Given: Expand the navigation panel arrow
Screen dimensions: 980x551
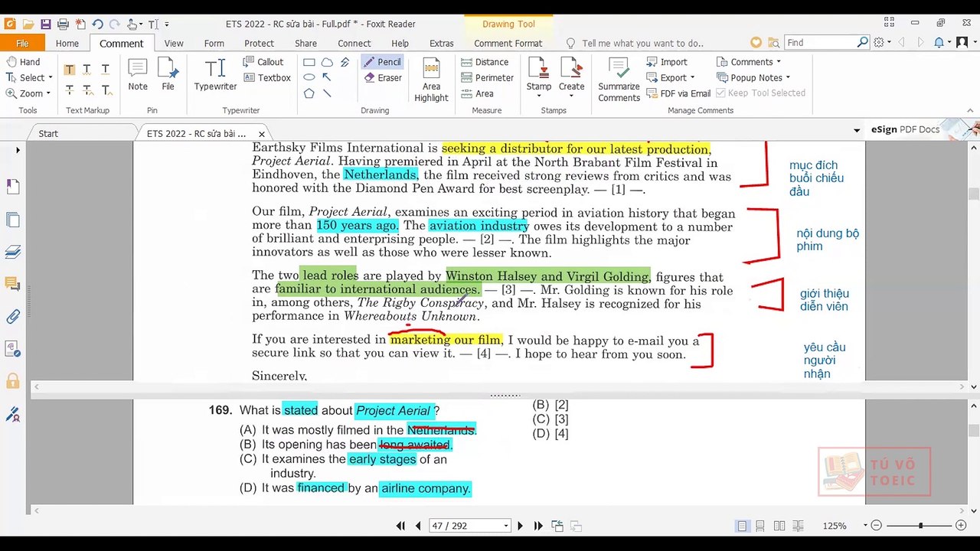Looking at the screenshot, I should 18,151.
